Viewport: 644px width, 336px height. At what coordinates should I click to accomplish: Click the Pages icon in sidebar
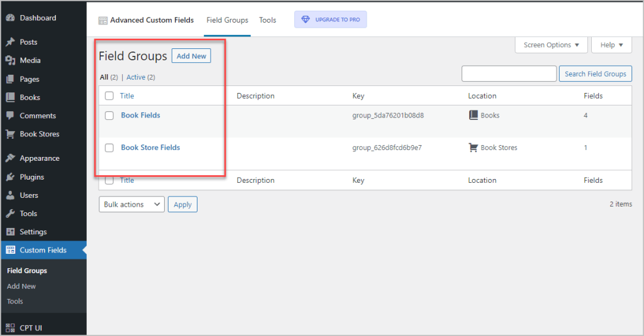click(10, 79)
